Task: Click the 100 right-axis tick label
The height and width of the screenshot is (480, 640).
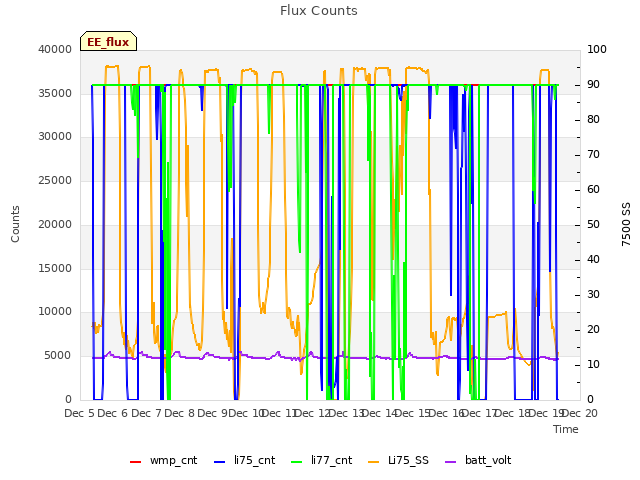Action: (x=597, y=49)
